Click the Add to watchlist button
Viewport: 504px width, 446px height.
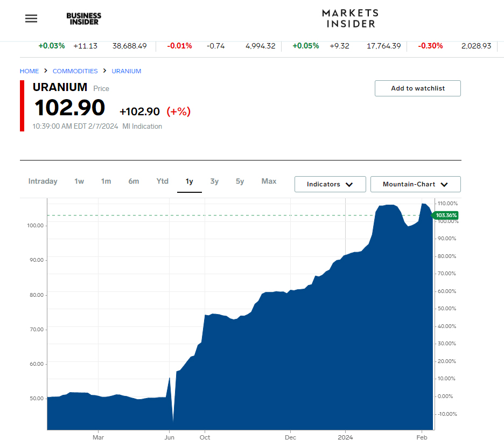tap(417, 88)
